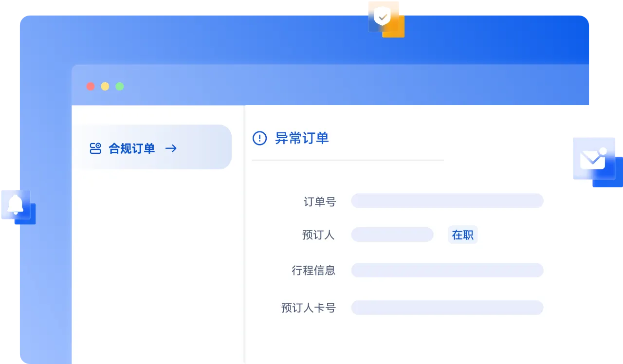
Task: Click the red window dot
Action: [x=91, y=87]
